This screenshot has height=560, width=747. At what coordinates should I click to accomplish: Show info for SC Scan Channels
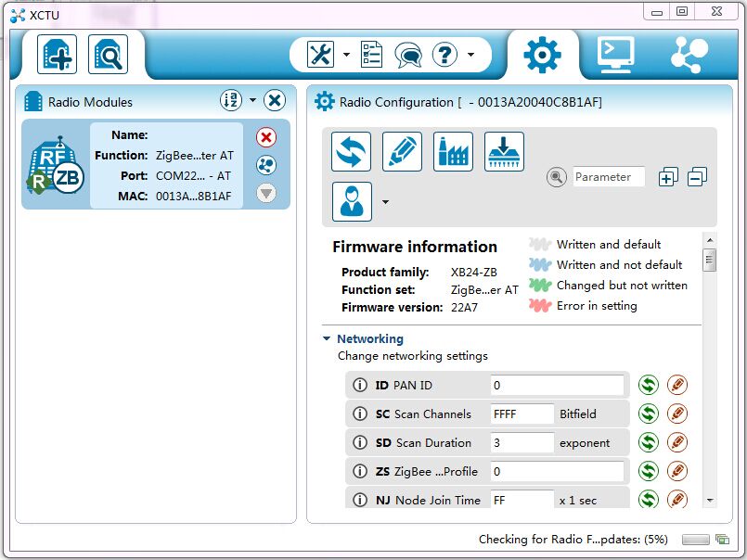tap(360, 414)
